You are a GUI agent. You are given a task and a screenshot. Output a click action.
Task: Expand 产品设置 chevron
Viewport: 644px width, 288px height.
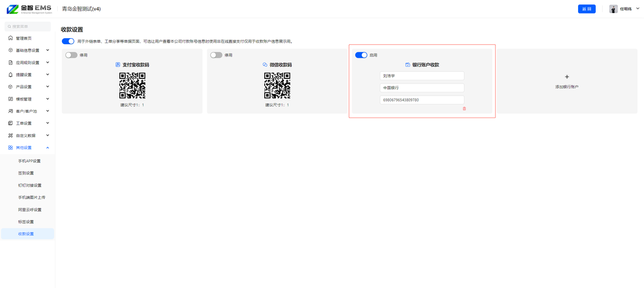(x=48, y=87)
